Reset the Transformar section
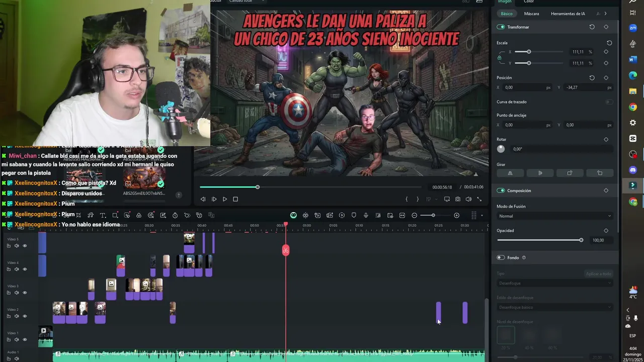 (x=592, y=27)
